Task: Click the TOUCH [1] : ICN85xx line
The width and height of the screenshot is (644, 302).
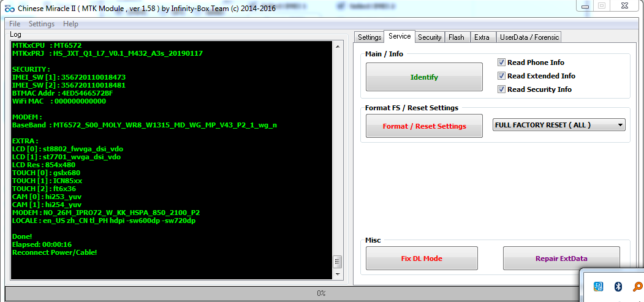Action: pyautogui.click(x=48, y=181)
